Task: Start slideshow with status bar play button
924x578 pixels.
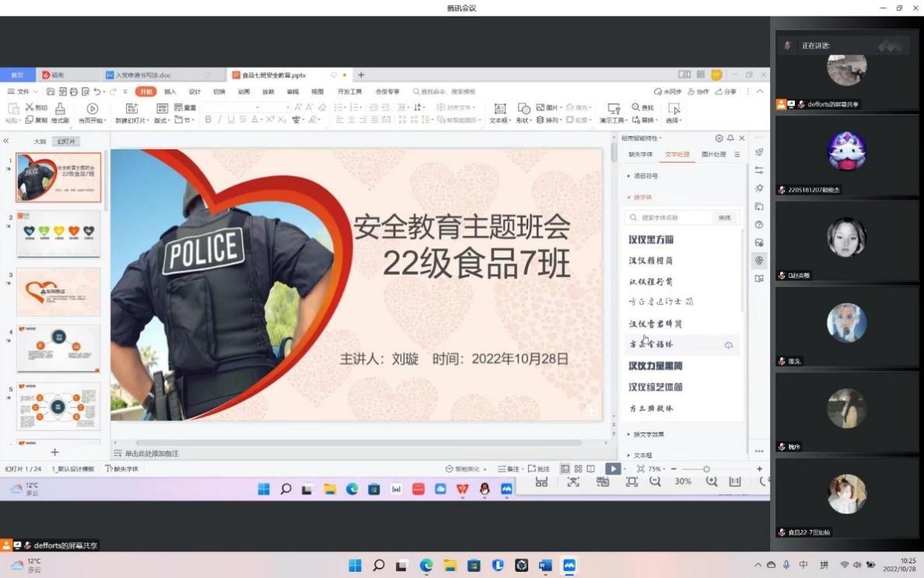Action: [612, 469]
